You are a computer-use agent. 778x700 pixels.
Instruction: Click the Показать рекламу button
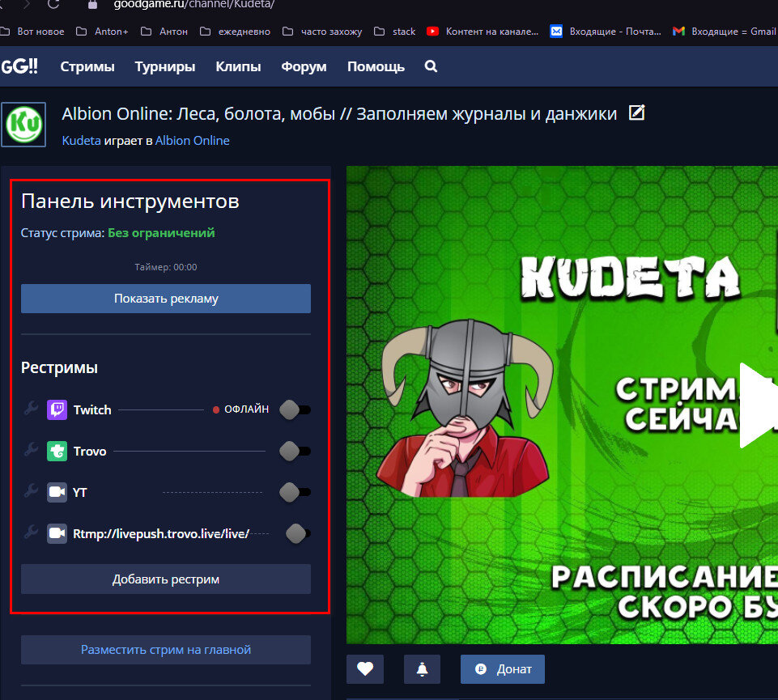(x=165, y=298)
